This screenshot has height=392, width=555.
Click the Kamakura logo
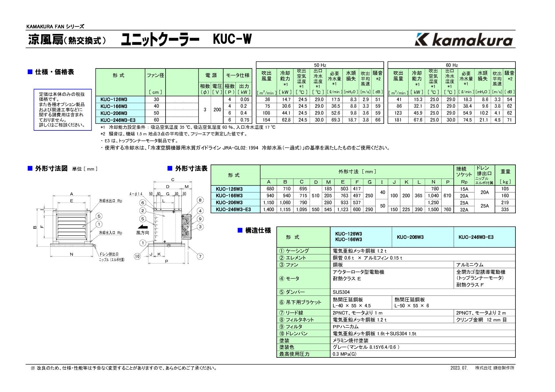pos(464,40)
